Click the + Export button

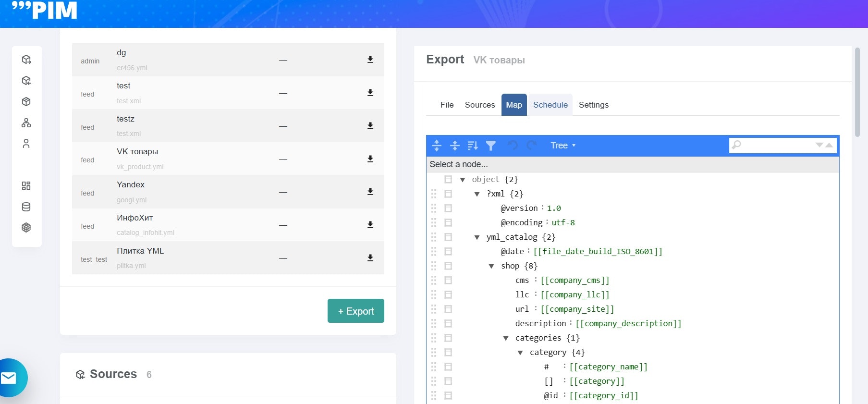356,311
